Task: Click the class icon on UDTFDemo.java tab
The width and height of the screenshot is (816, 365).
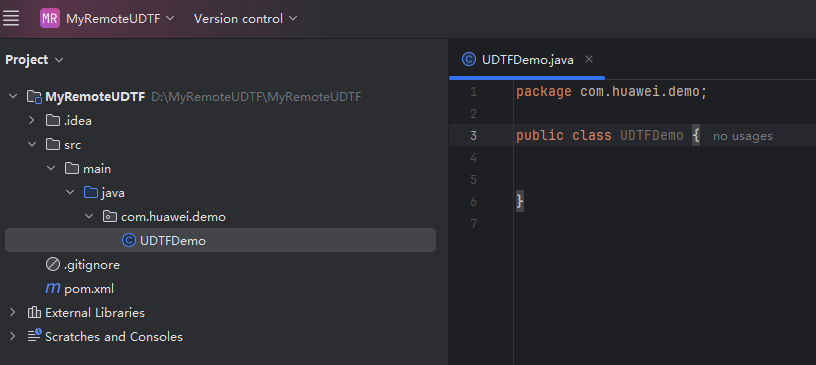Action: [468, 59]
